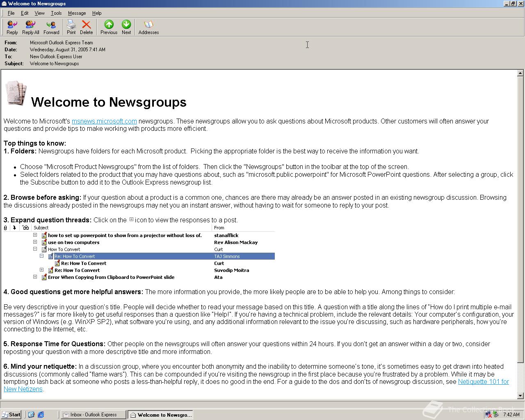Open the Addresses book icon
This screenshot has width=525, height=420.
point(148,27)
